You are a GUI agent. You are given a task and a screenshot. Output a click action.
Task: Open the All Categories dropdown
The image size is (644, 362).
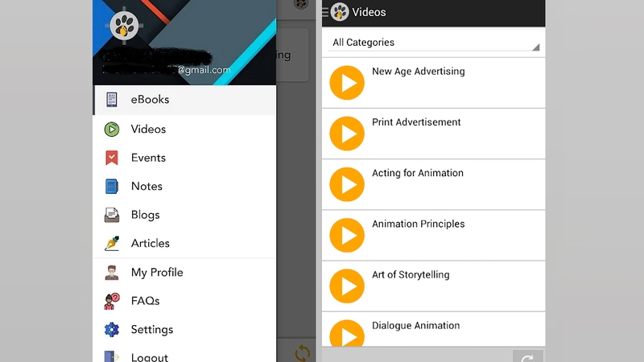point(434,43)
